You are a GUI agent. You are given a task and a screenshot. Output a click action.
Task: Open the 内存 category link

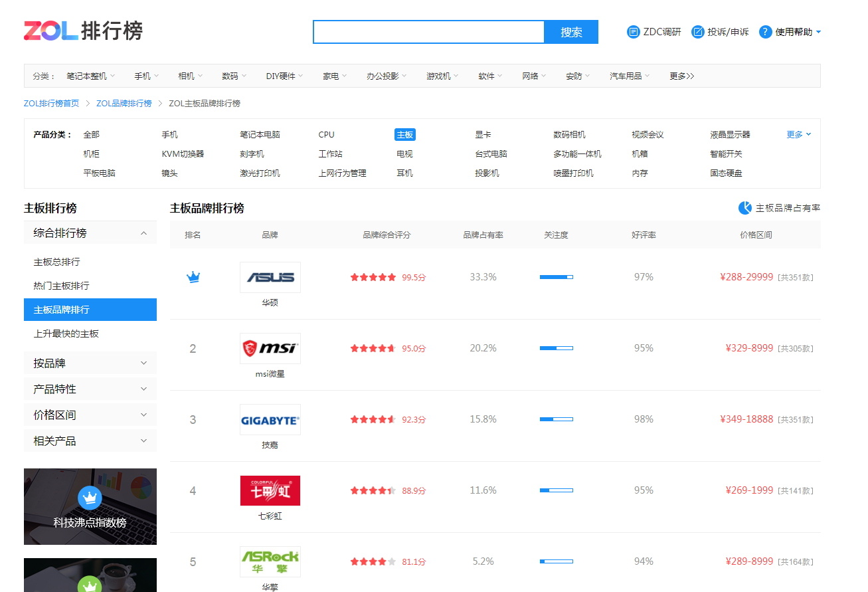click(x=640, y=173)
